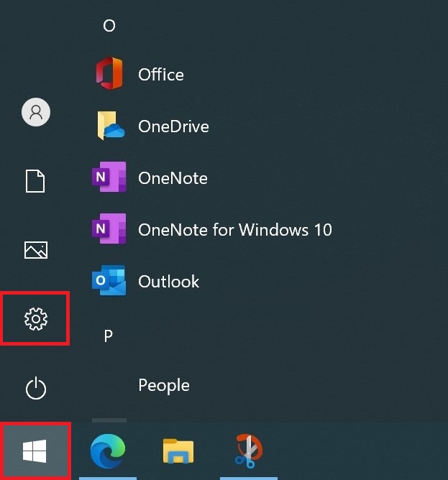Click the OneDrive folder icon

111,126
